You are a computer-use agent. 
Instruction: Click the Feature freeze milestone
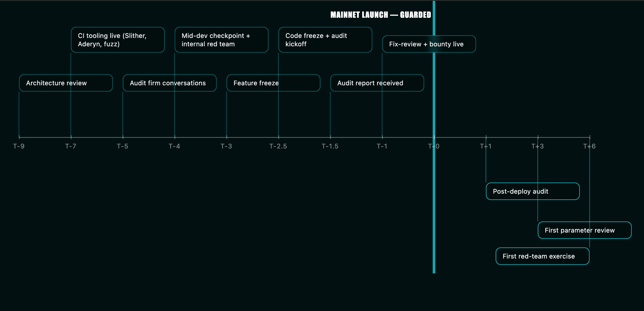(x=273, y=83)
